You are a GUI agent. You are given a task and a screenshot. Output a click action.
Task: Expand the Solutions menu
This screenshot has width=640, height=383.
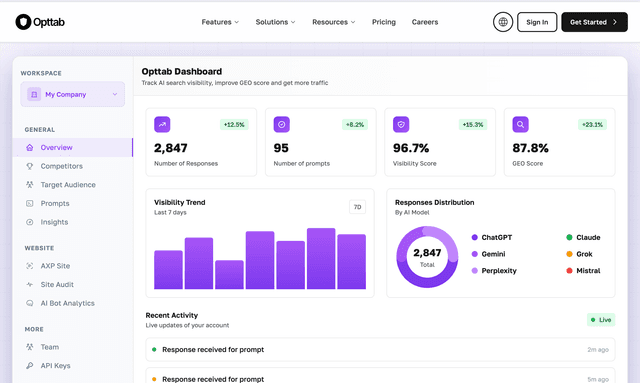pyautogui.click(x=276, y=22)
